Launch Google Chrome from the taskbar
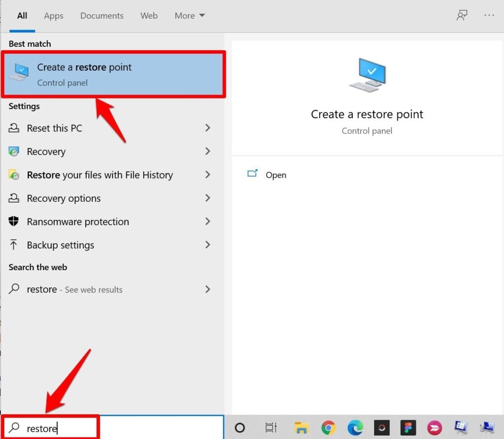Viewport: 504px width, 439px height. pyautogui.click(x=328, y=428)
